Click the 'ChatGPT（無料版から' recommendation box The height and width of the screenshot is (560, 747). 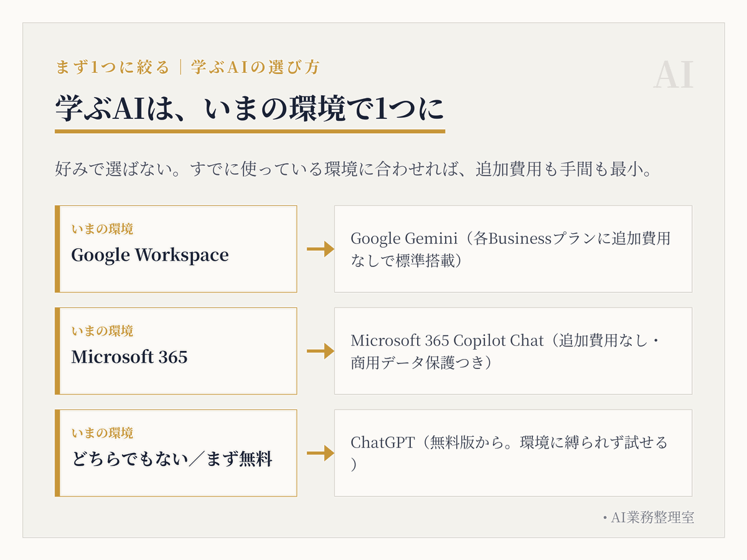coord(513,453)
